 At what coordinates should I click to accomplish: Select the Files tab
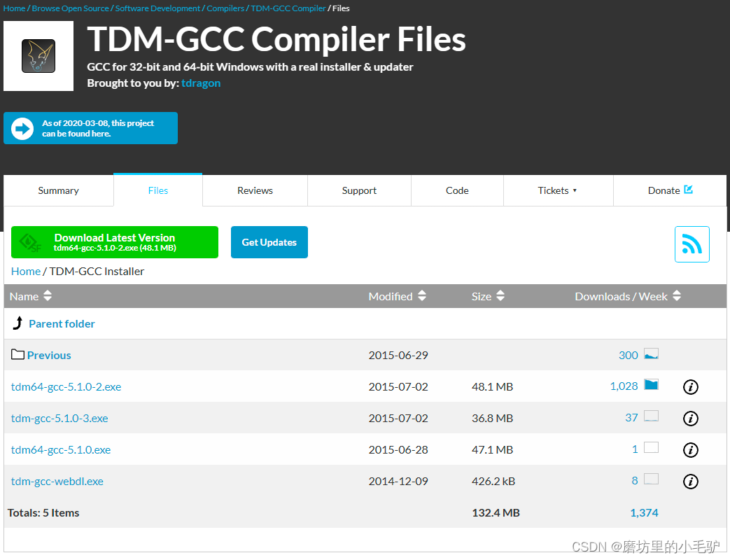click(157, 190)
